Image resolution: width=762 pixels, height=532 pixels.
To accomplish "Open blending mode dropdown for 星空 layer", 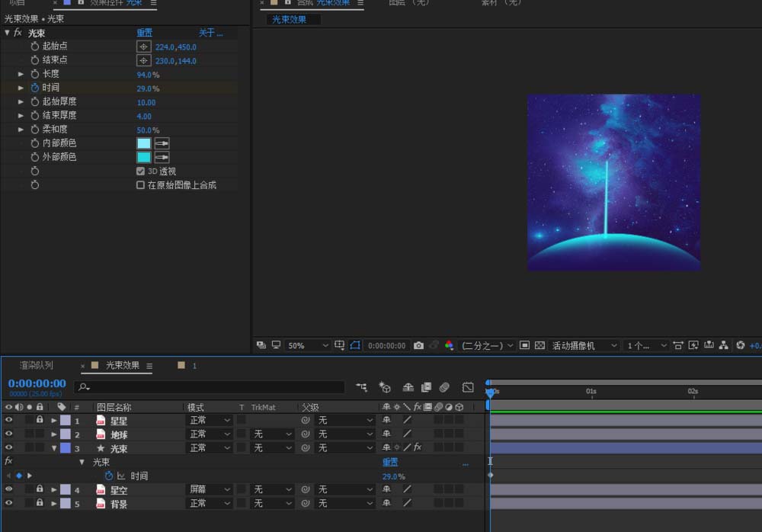I will pos(210,489).
